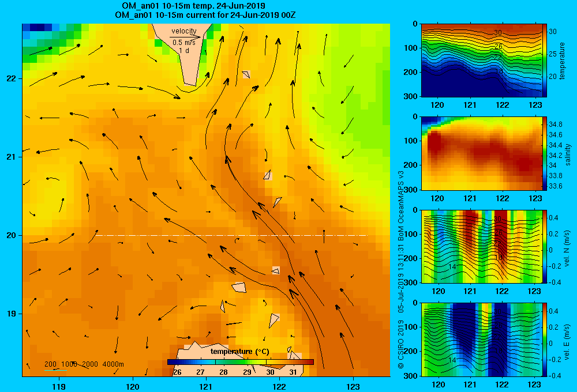Click the temperature color bar legend

click(240, 362)
